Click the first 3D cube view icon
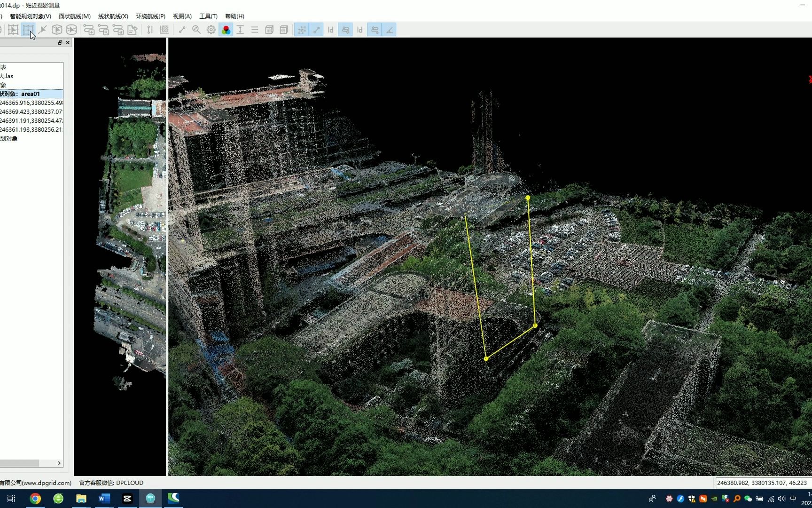This screenshot has width=812, height=508. click(269, 30)
